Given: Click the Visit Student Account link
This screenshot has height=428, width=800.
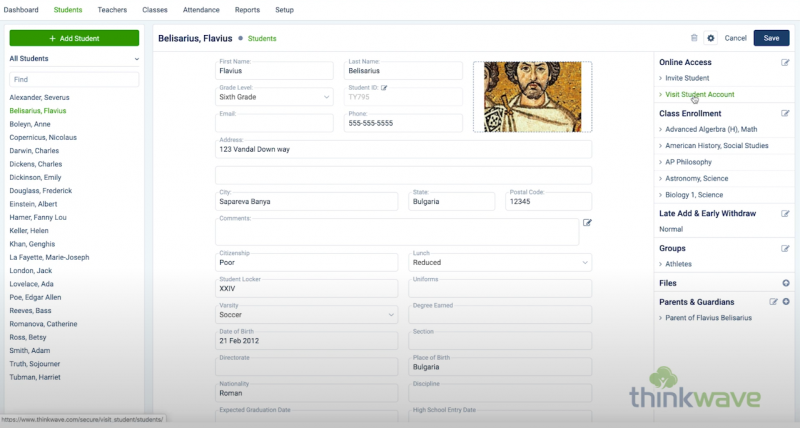Looking at the screenshot, I should [x=700, y=94].
